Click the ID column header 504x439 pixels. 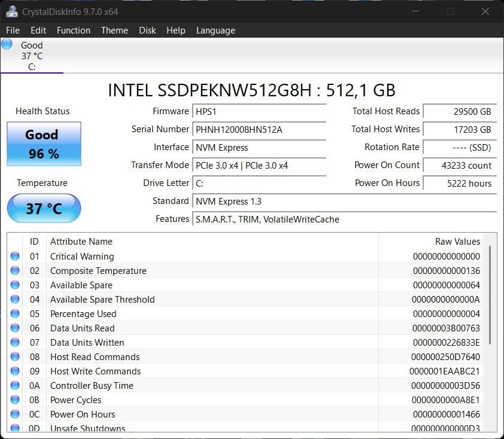[34, 241]
